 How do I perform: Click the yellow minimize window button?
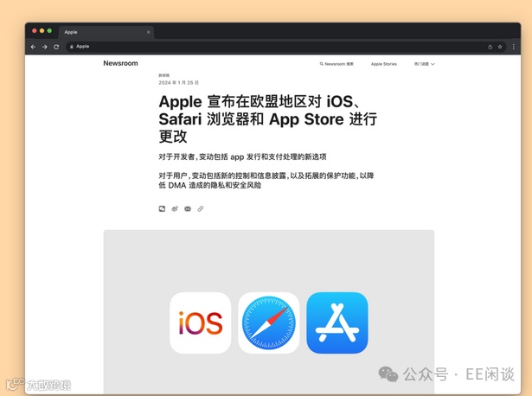coord(42,31)
